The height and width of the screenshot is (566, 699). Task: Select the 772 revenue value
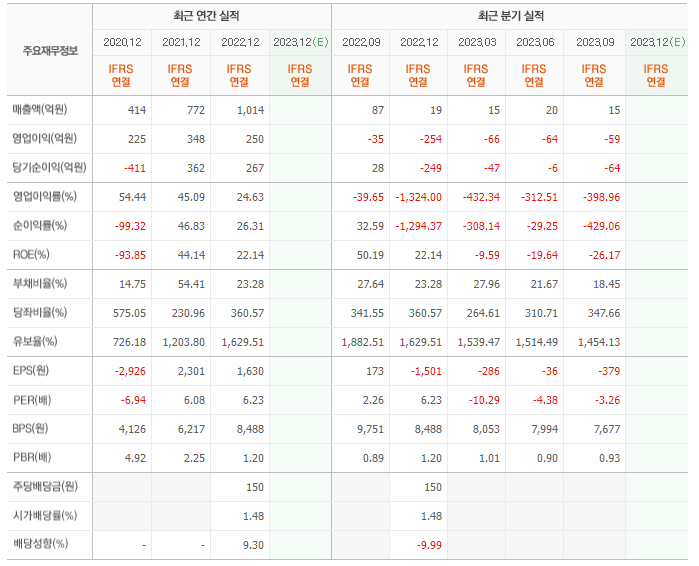[x=196, y=110]
